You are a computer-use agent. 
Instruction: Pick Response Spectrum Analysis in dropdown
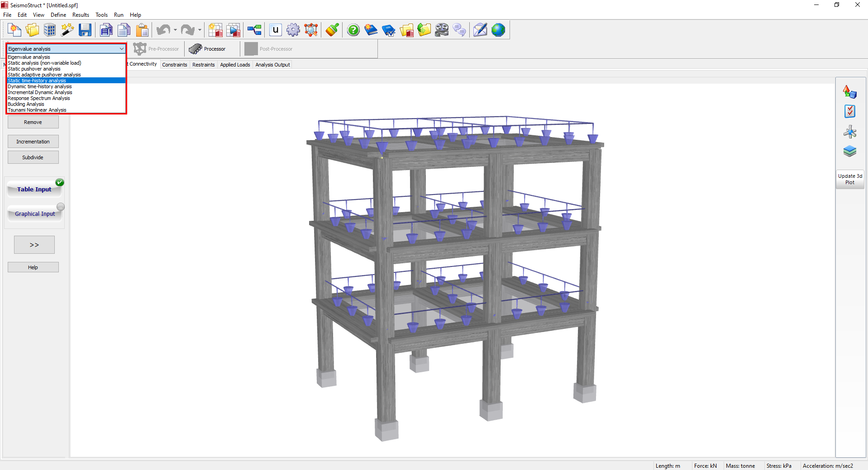(39, 98)
